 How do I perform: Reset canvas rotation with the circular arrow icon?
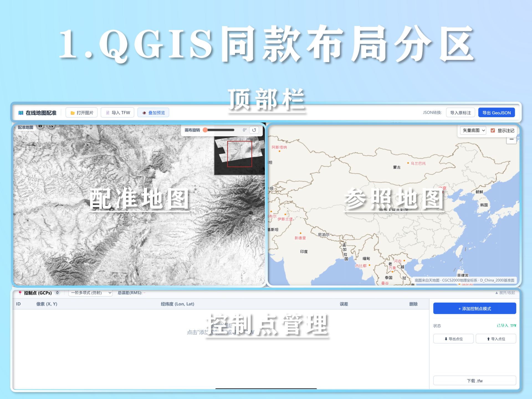[254, 130]
